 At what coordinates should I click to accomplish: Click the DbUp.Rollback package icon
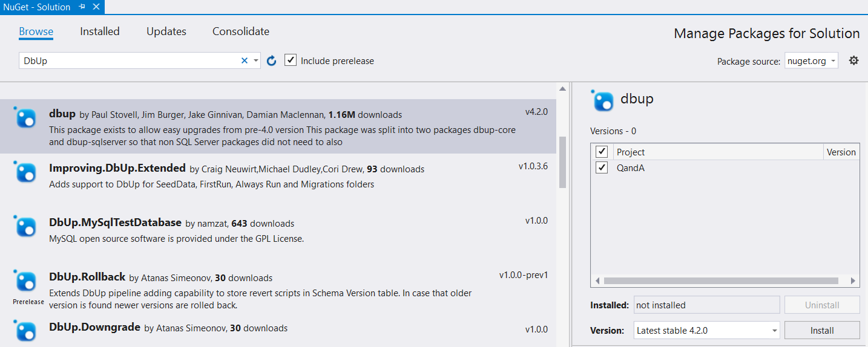tap(26, 281)
